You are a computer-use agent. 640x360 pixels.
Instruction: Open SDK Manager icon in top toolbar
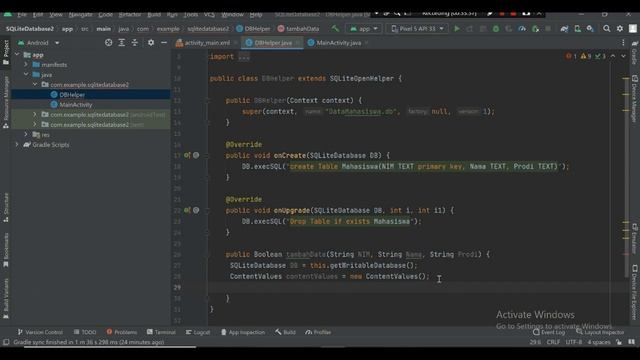[590, 29]
